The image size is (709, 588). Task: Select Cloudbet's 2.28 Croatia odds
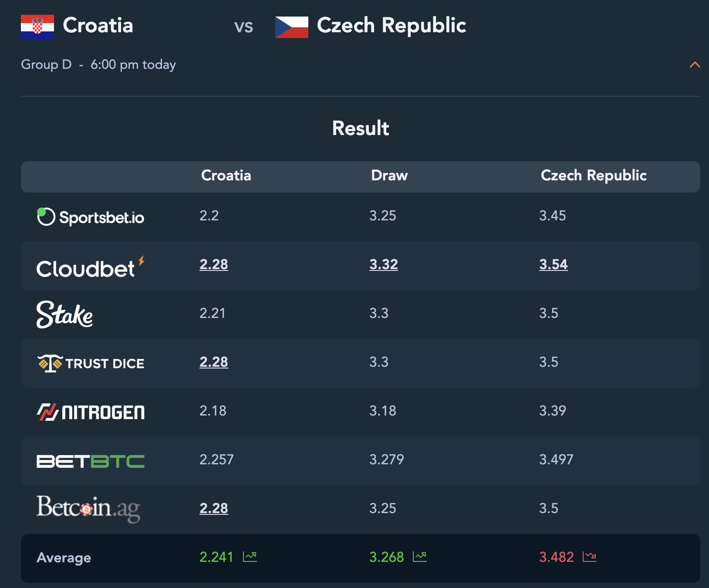pyautogui.click(x=214, y=264)
